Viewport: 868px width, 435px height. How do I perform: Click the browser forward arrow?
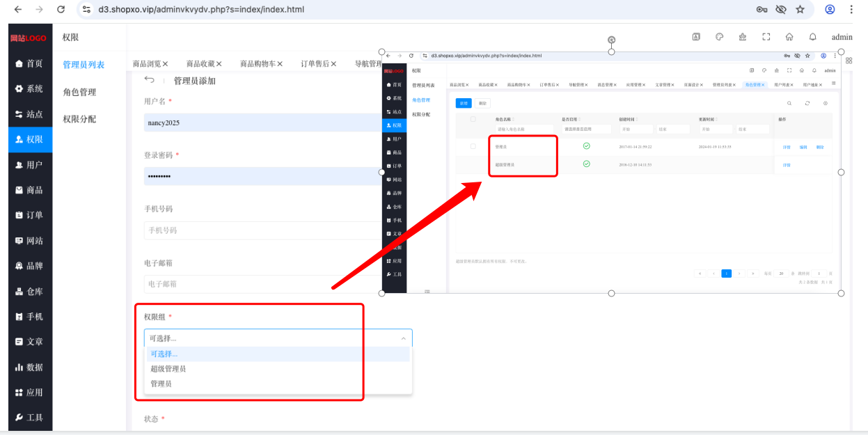pos(39,10)
